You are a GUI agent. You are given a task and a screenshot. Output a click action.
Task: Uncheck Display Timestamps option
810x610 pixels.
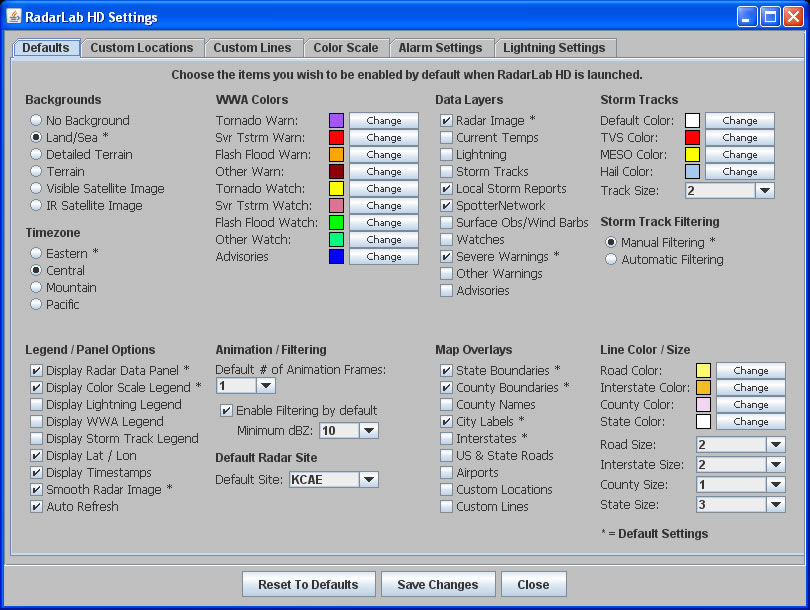tap(91, 473)
